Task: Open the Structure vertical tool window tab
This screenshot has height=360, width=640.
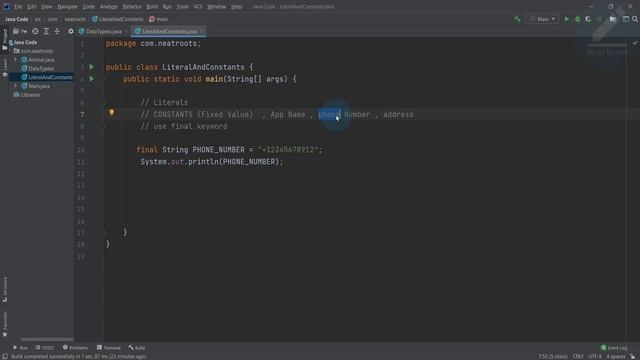Action: coord(5,289)
